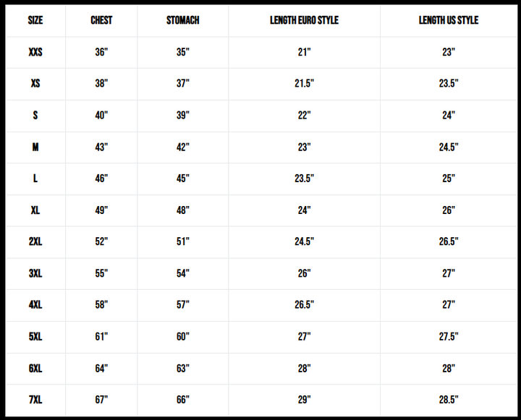Click the SIZE column header
This screenshot has width=521, height=420.
[x=35, y=20]
